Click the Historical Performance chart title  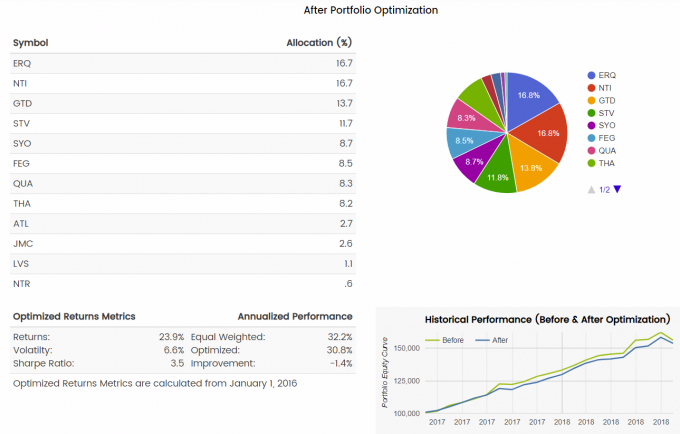(547, 320)
